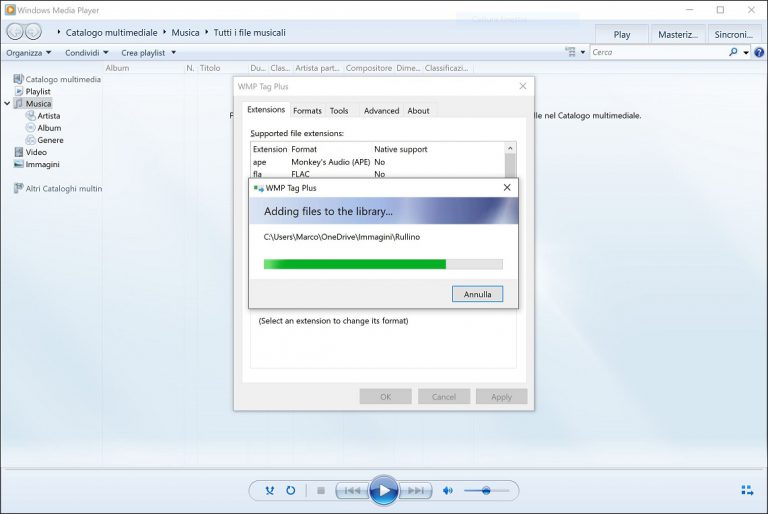Close the Adding files progress dialog
The width and height of the screenshot is (768, 514).
click(x=507, y=188)
